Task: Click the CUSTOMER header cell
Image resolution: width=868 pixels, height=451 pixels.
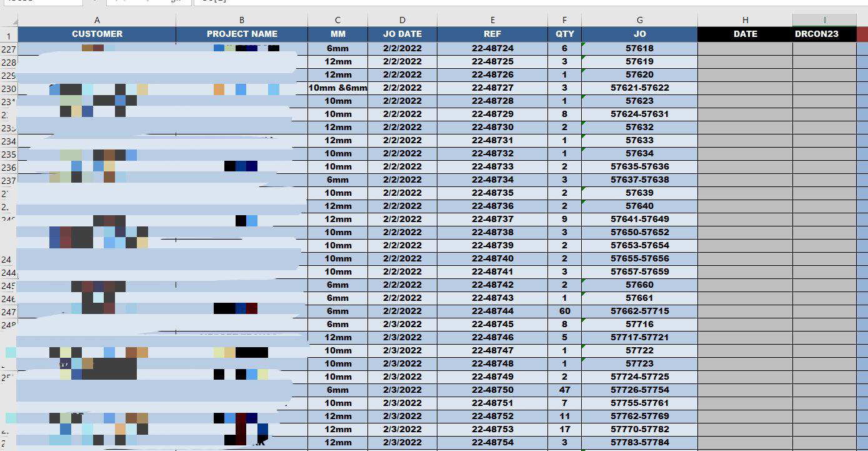Action: (97, 34)
